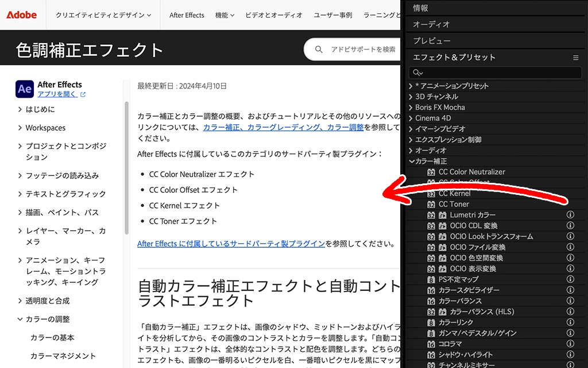Image resolution: width=588 pixels, height=368 pixels.
Task: Select the シャドウ・ハイライト effect
Action: tap(465, 354)
